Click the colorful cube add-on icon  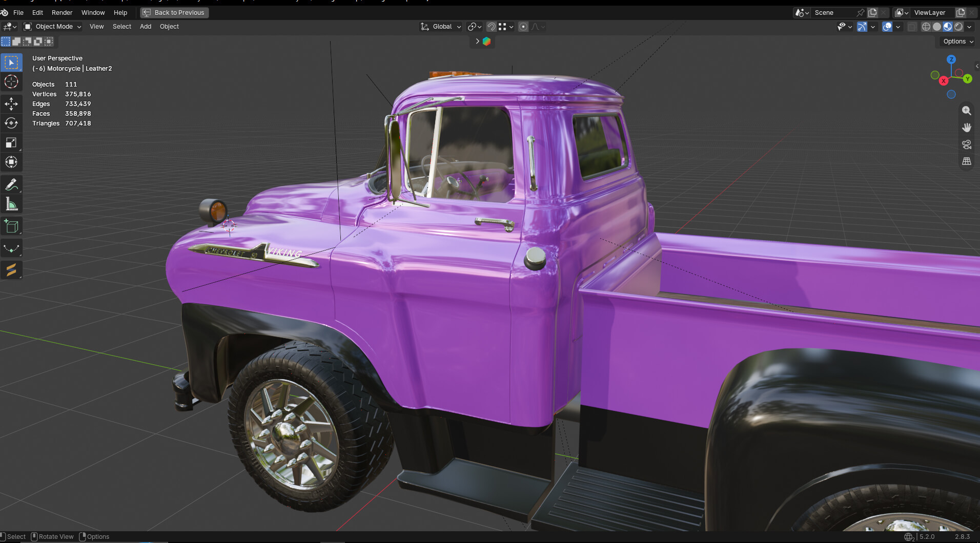click(x=487, y=41)
